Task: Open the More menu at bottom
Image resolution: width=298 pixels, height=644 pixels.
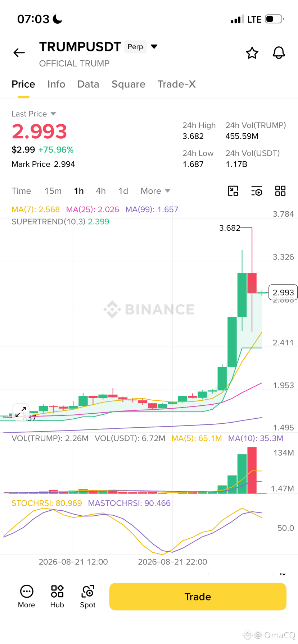Action: 27,597
